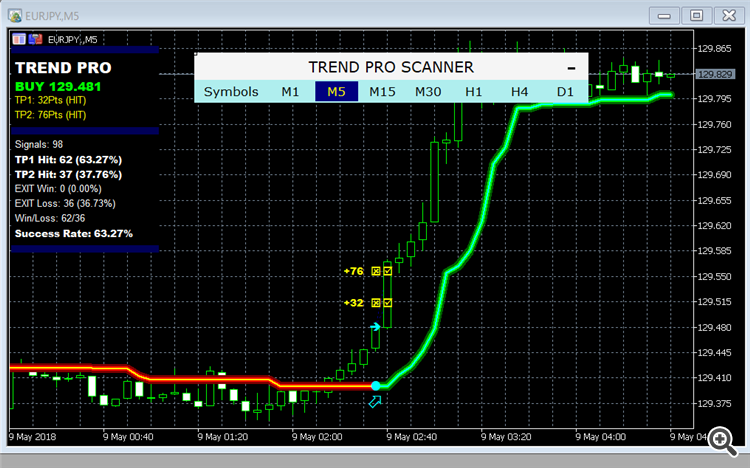Click the current price label 129.829

tap(715, 74)
